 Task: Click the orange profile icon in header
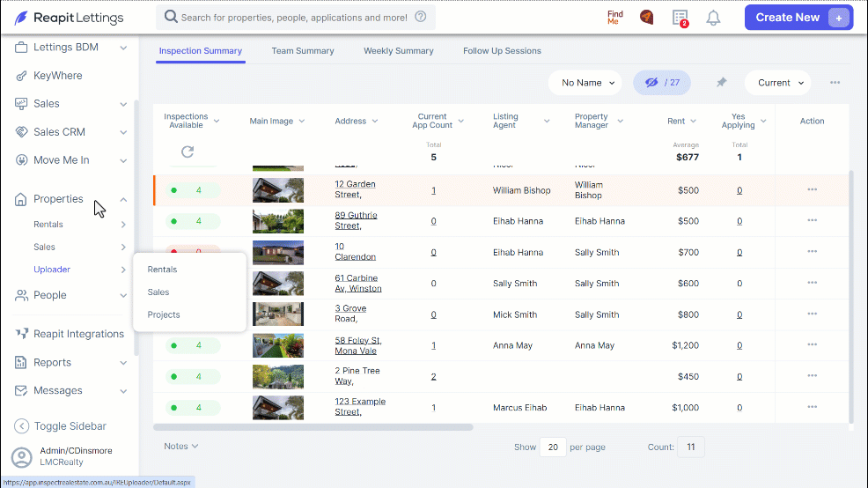646,18
